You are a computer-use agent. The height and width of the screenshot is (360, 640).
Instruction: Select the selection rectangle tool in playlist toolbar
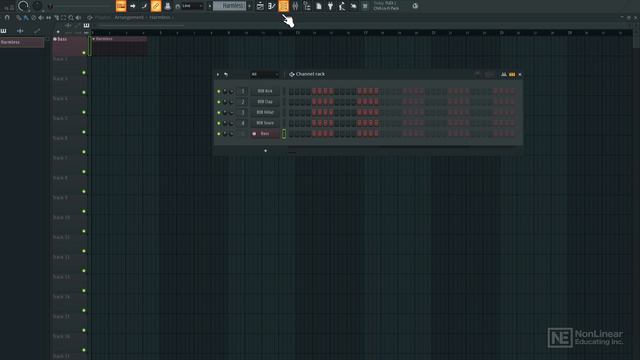click(63, 18)
